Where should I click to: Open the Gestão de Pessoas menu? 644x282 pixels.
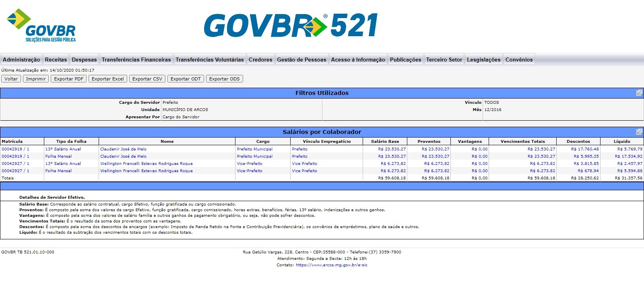(302, 60)
